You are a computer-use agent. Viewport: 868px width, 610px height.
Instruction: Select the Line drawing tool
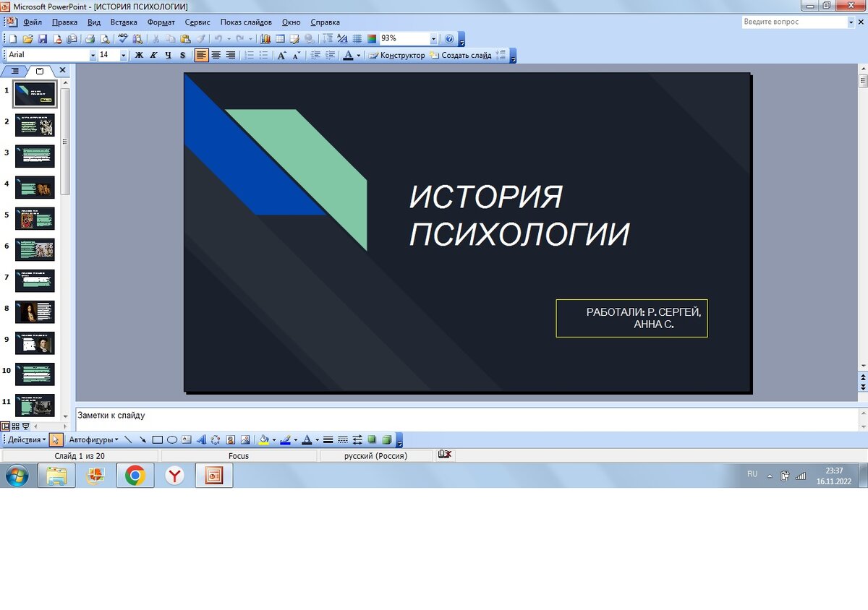(128, 439)
